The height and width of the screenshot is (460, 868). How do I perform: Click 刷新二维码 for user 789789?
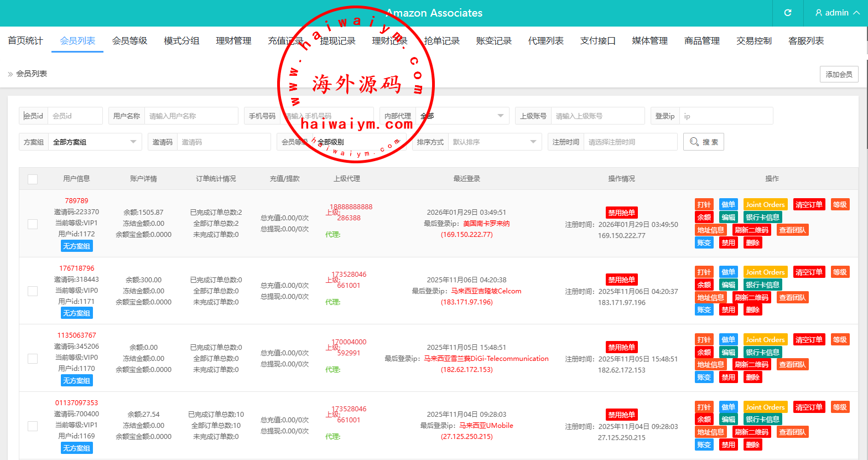point(751,230)
